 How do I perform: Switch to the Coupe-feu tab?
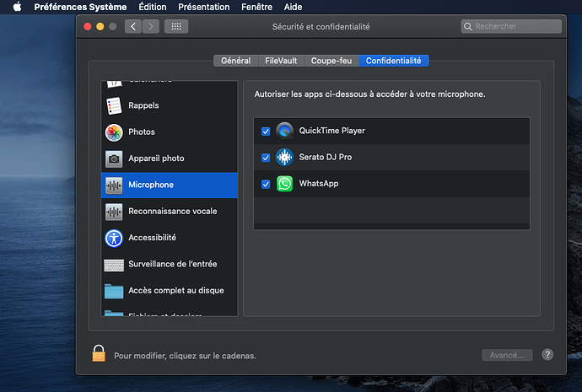[331, 61]
